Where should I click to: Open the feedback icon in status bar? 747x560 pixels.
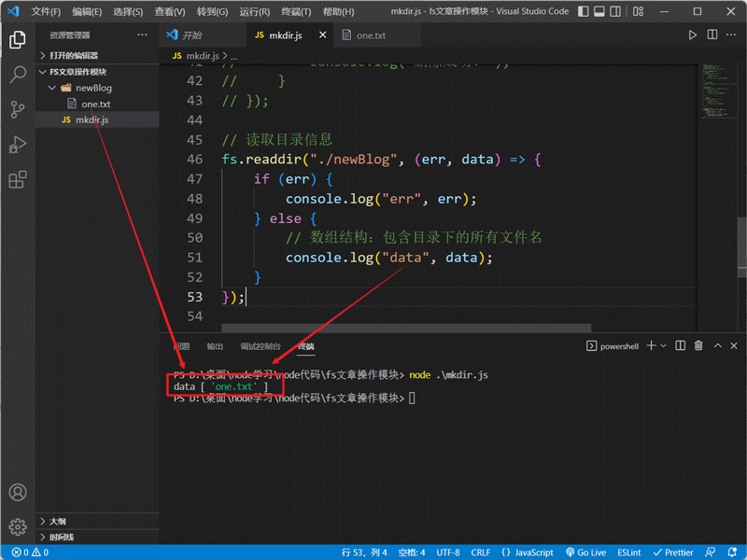click(x=710, y=553)
